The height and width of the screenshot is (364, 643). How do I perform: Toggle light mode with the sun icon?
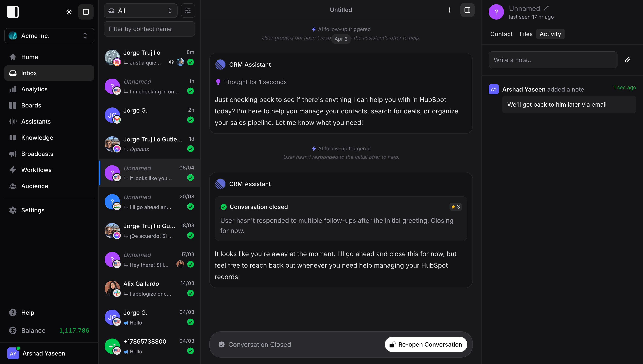69,12
